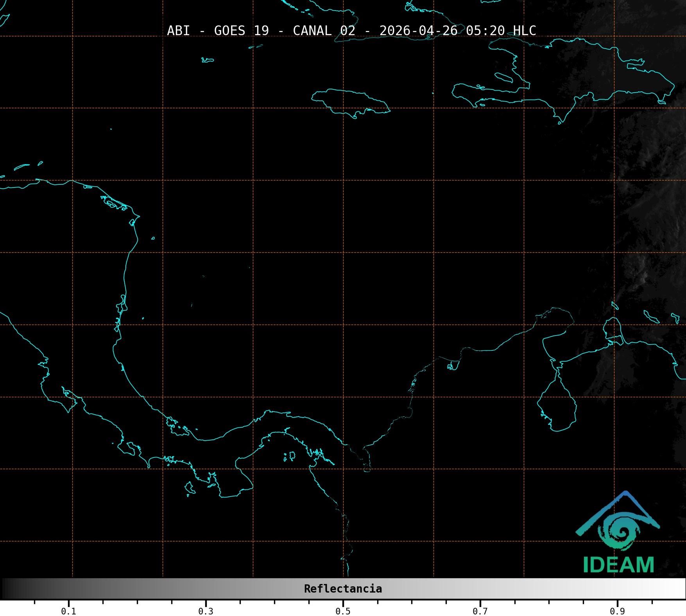Click the white right end of the colorbar
The image size is (686, 616).
[x=679, y=589]
